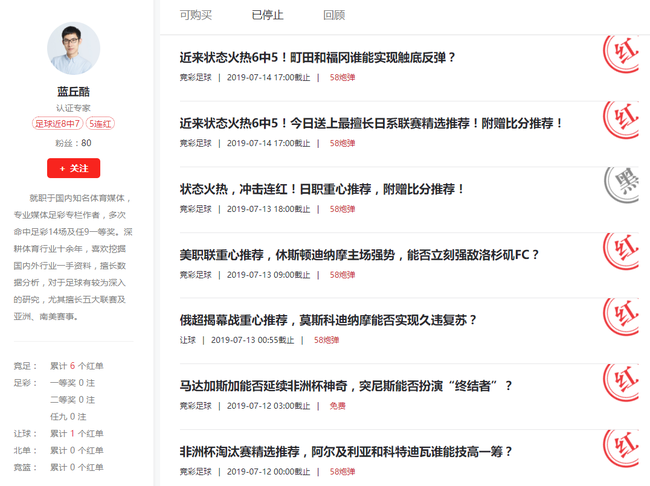Click 任九 0 注 stat
This screenshot has width=650, height=486.
point(68,417)
